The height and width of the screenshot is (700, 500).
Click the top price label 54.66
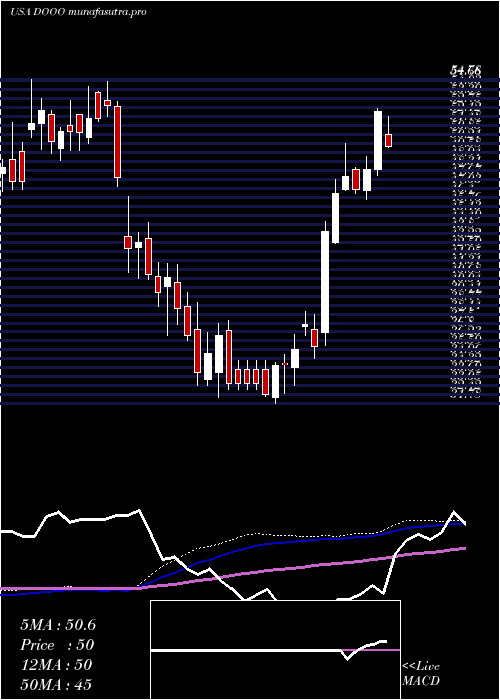tap(465, 70)
